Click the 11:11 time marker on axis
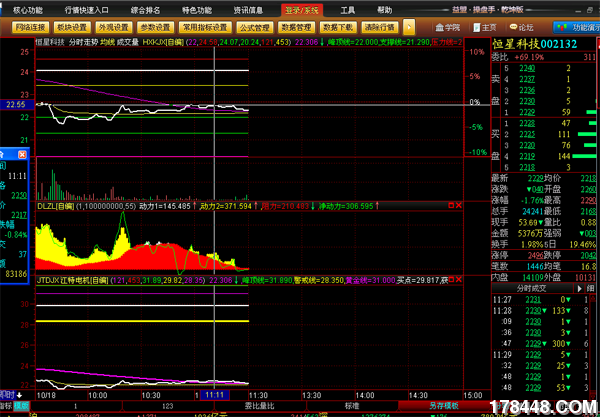Viewport: 600px width, 417px height. click(x=214, y=395)
